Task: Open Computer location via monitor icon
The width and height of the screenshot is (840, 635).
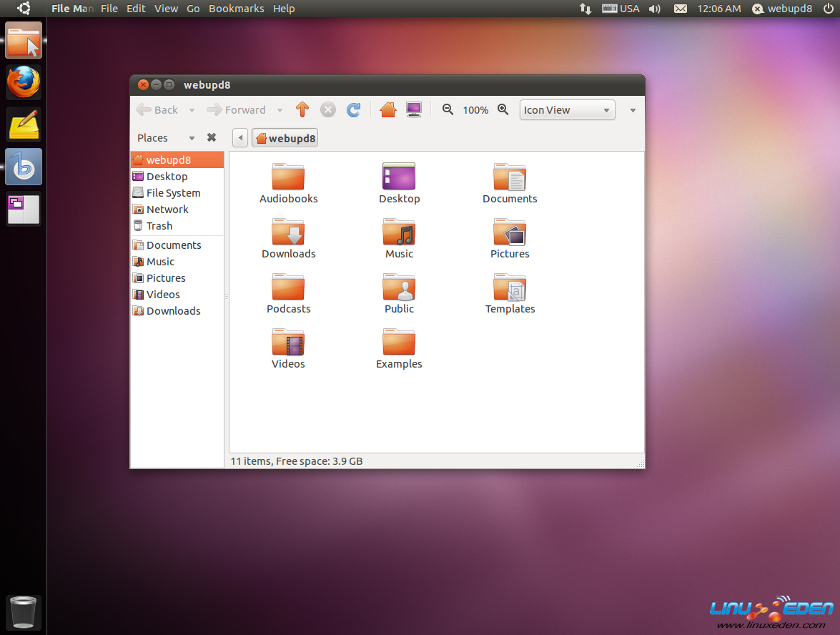Action: pyautogui.click(x=414, y=109)
